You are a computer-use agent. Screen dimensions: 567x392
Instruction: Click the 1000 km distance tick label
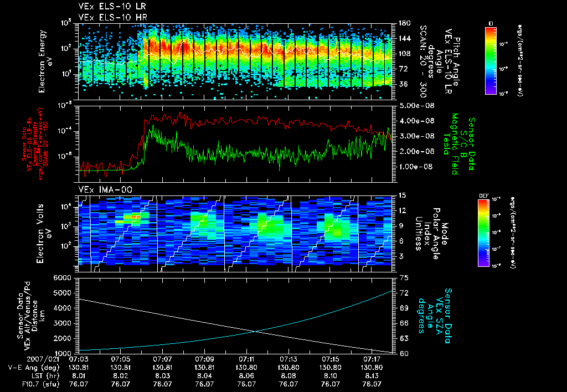(x=62, y=353)
